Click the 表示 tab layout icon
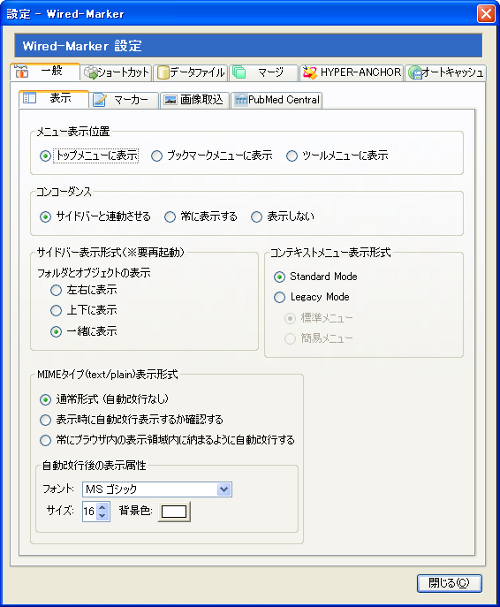 (29, 98)
